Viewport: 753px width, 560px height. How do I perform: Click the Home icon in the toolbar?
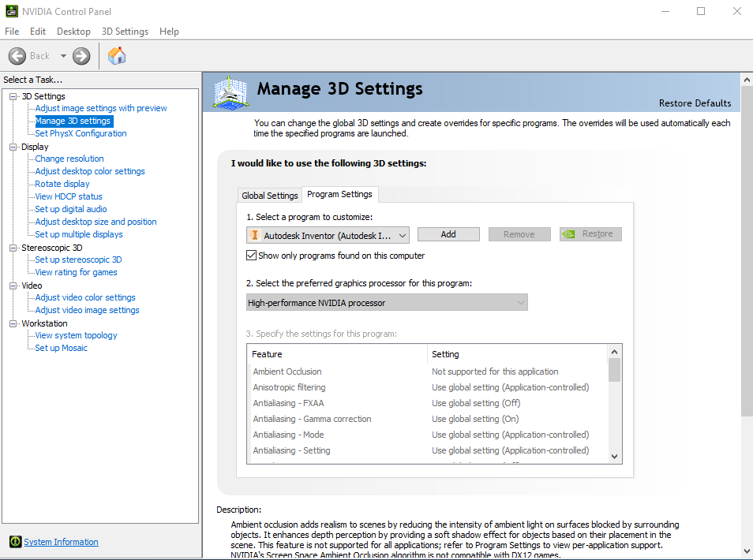pyautogui.click(x=117, y=56)
